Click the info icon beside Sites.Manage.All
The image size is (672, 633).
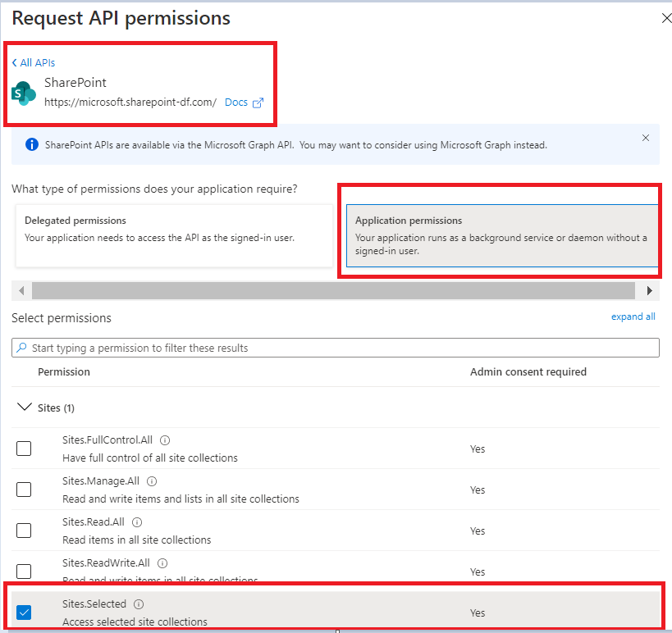tap(151, 480)
